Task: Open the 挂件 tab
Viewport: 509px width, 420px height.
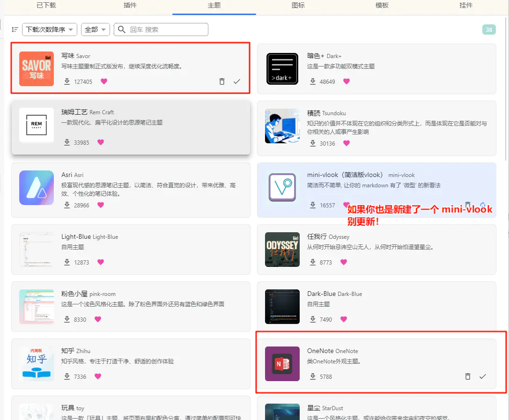Action: [x=466, y=5]
